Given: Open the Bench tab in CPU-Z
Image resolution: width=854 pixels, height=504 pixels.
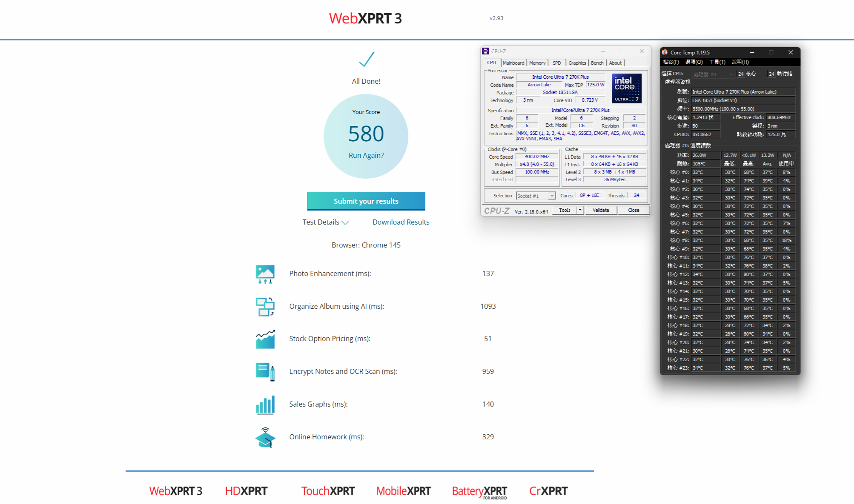Looking at the screenshot, I should click(597, 63).
